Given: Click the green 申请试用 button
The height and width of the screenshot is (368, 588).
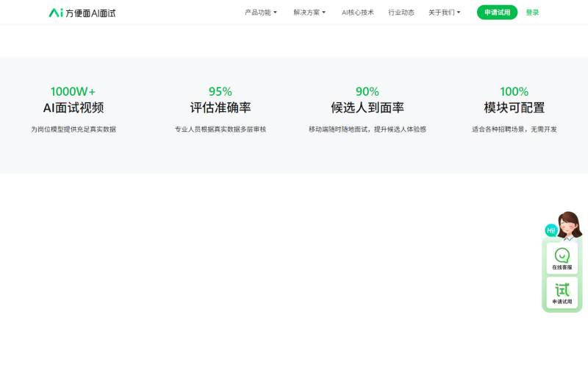Looking at the screenshot, I should (497, 13).
